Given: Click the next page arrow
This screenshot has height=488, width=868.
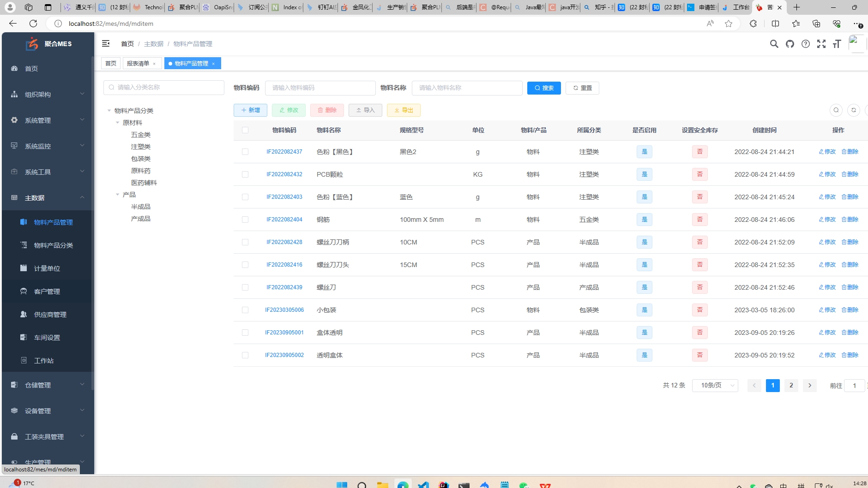Looking at the screenshot, I should (810, 386).
